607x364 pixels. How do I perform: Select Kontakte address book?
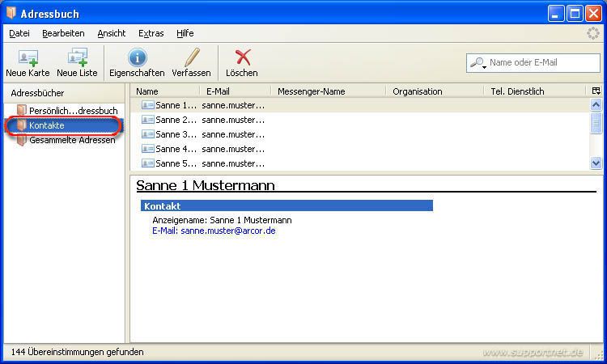[46, 125]
